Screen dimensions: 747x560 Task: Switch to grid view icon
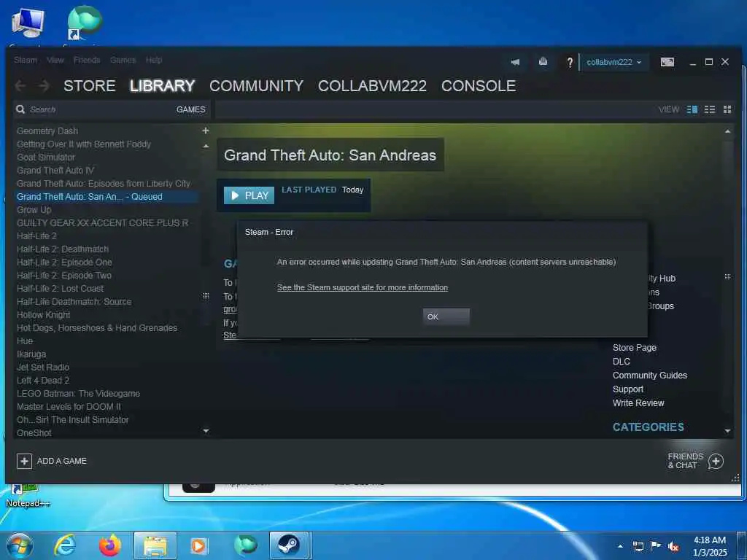(x=727, y=109)
